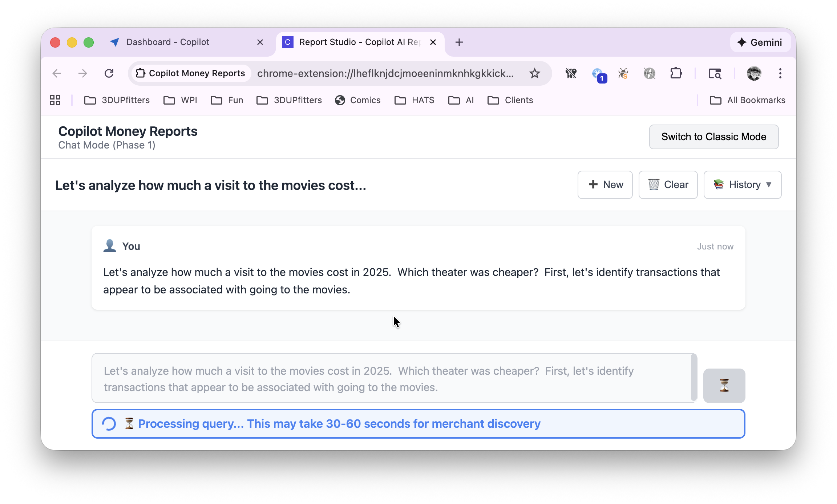Click the message input scrollbar
This screenshot has height=504, width=837.
click(x=694, y=378)
